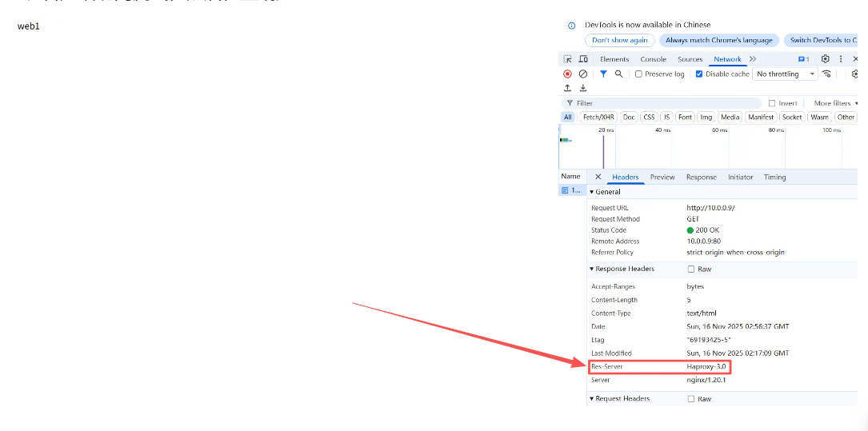This screenshot has height=431, width=868.
Task: Toggle the blue filter funnel icon
Action: coord(603,74)
